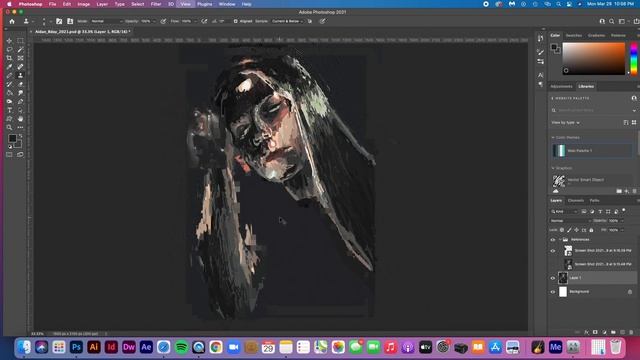Open the Character panel icon
Viewport: 640px width, 360px height.
pyautogui.click(x=540, y=75)
